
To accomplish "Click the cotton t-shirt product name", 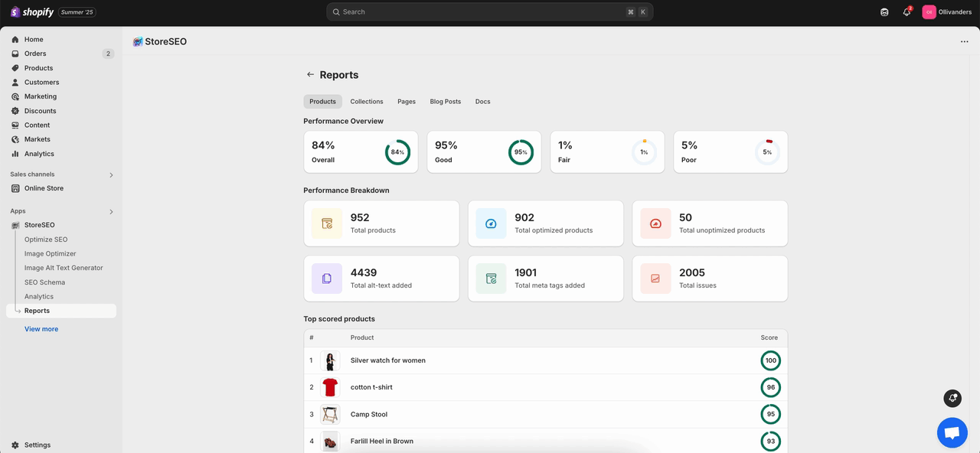I will click(x=371, y=387).
